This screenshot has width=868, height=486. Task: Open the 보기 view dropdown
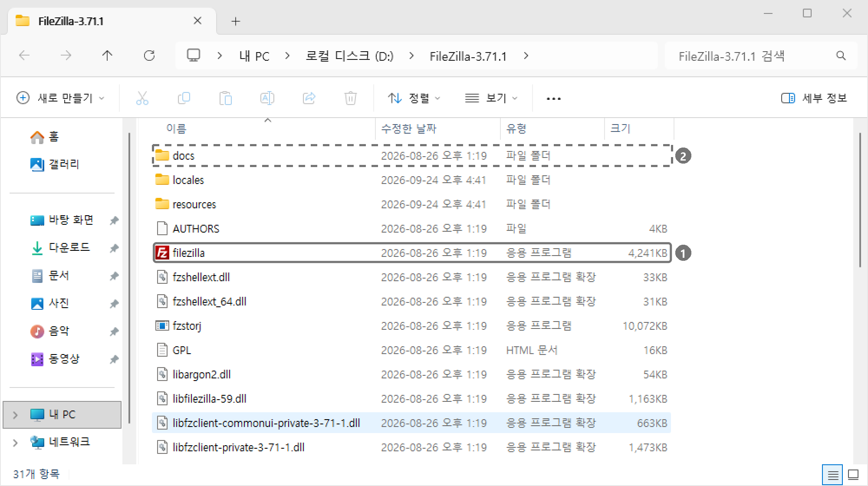pyautogui.click(x=492, y=98)
